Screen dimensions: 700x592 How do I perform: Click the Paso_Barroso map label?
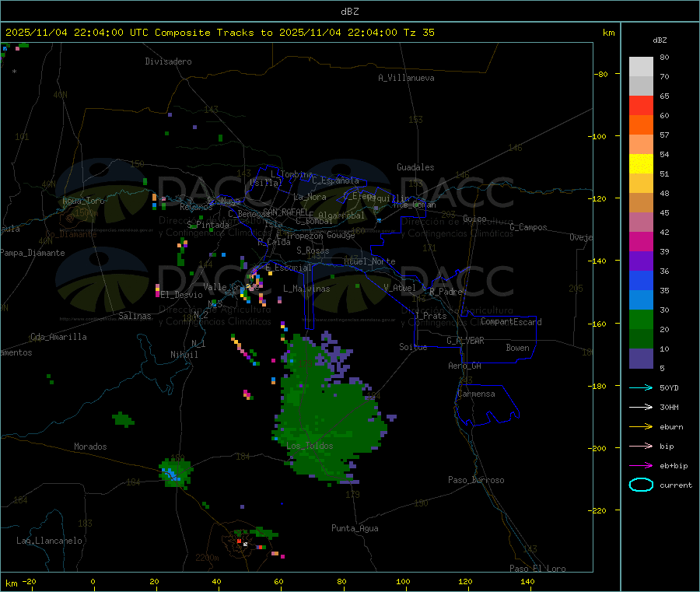pyautogui.click(x=476, y=480)
